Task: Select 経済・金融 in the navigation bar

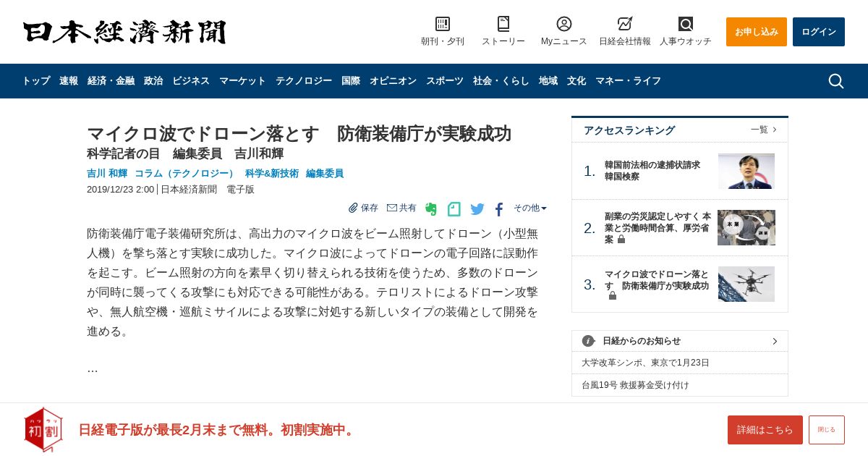Action: click(x=111, y=81)
